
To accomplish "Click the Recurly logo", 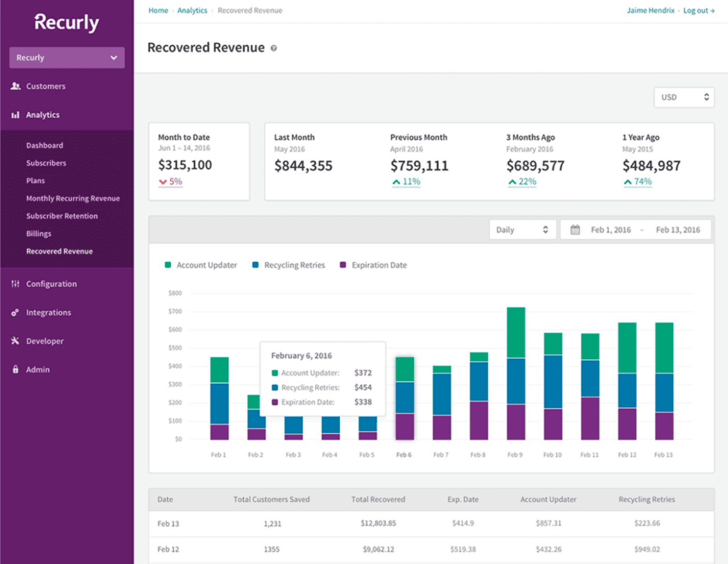I will (66, 22).
